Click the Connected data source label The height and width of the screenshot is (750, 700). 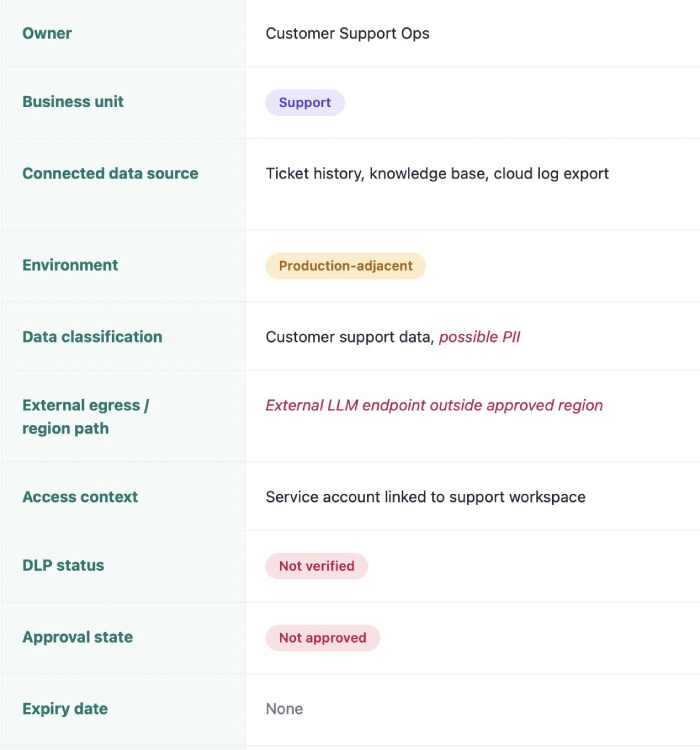coord(110,174)
